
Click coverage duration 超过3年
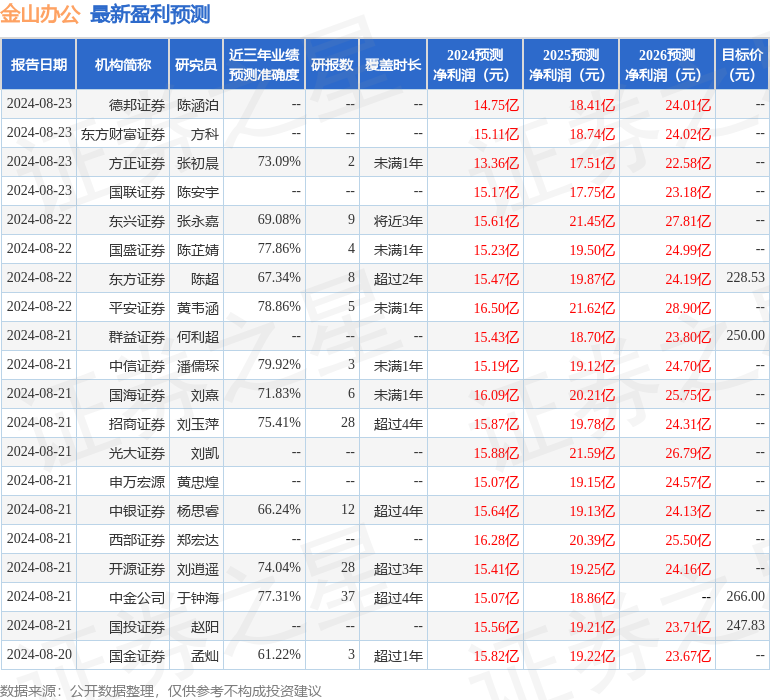(x=398, y=569)
